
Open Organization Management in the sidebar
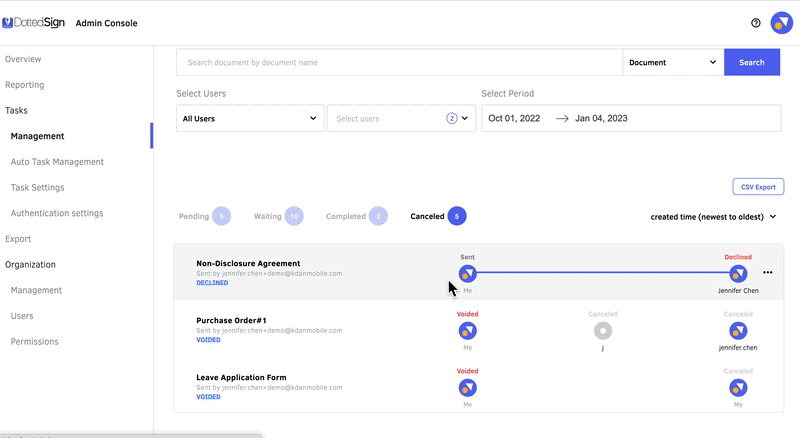pos(36,290)
